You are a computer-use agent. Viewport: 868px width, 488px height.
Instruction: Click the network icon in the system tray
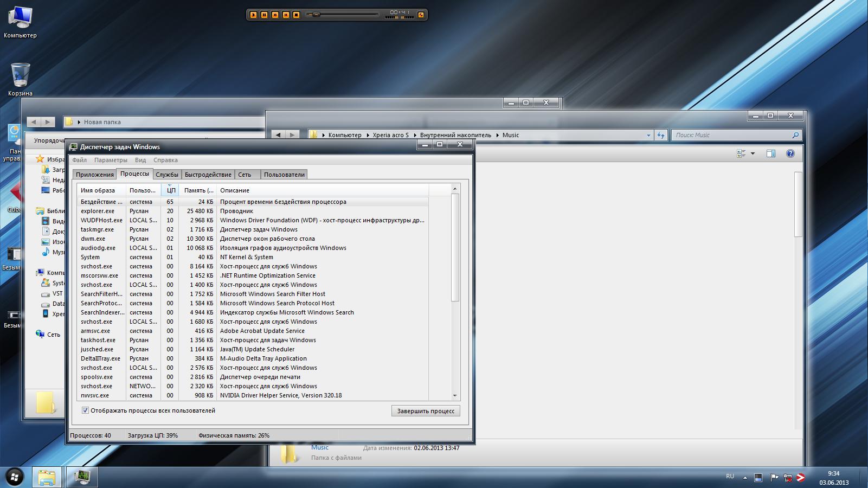click(787, 478)
